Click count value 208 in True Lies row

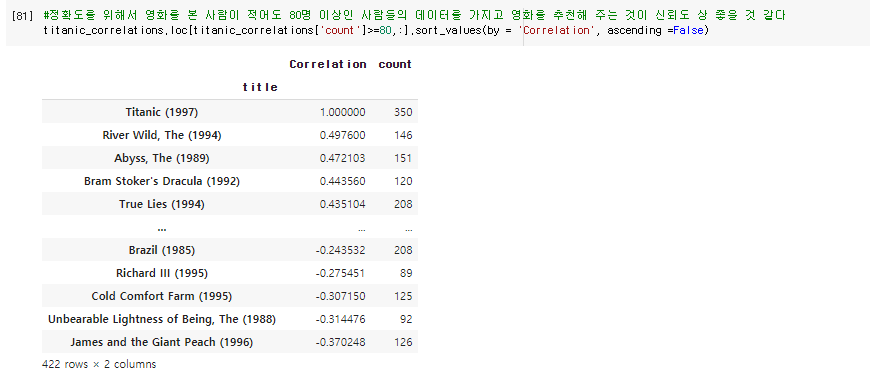pos(403,205)
